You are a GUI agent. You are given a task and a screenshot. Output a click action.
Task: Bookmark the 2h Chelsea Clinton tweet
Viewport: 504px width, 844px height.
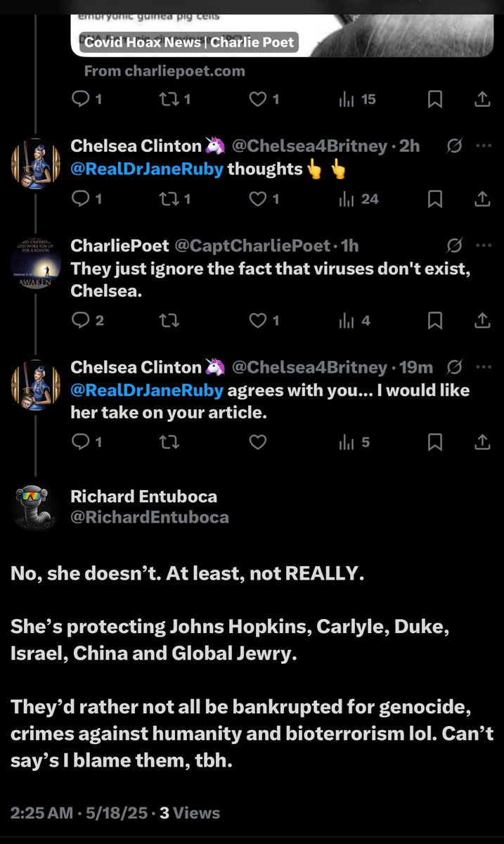(x=435, y=200)
